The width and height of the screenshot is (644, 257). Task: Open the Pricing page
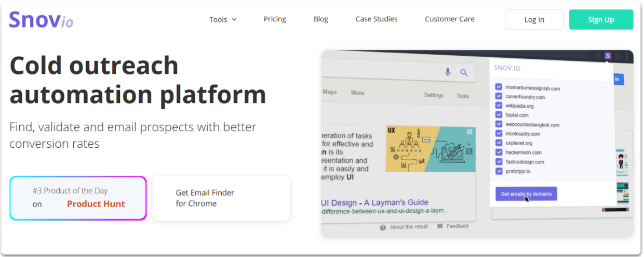tap(275, 19)
